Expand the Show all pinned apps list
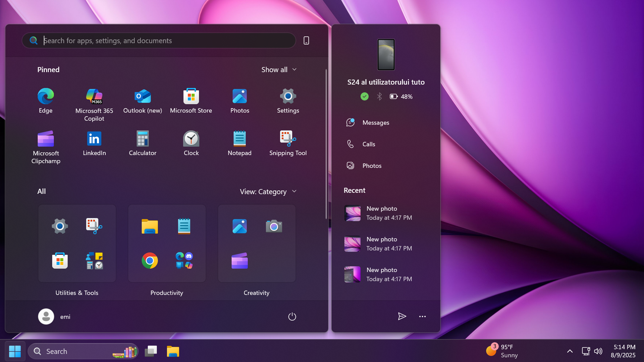This screenshot has width=644, height=362. pos(279,69)
